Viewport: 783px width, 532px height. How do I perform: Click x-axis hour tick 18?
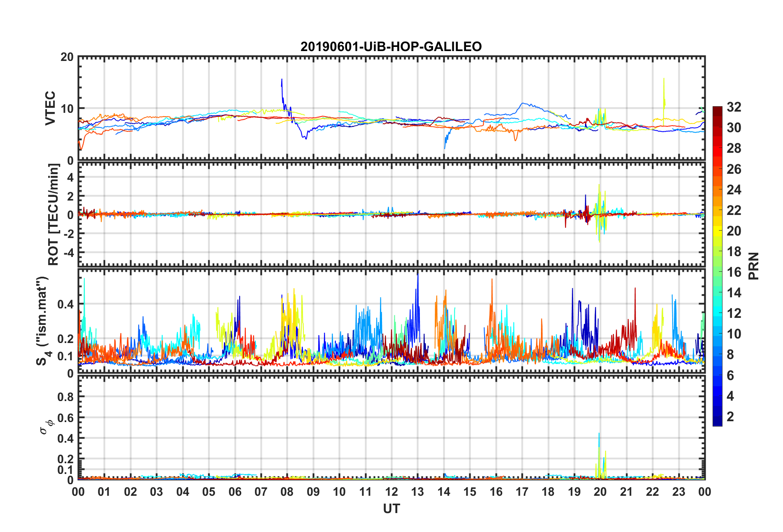(x=548, y=492)
